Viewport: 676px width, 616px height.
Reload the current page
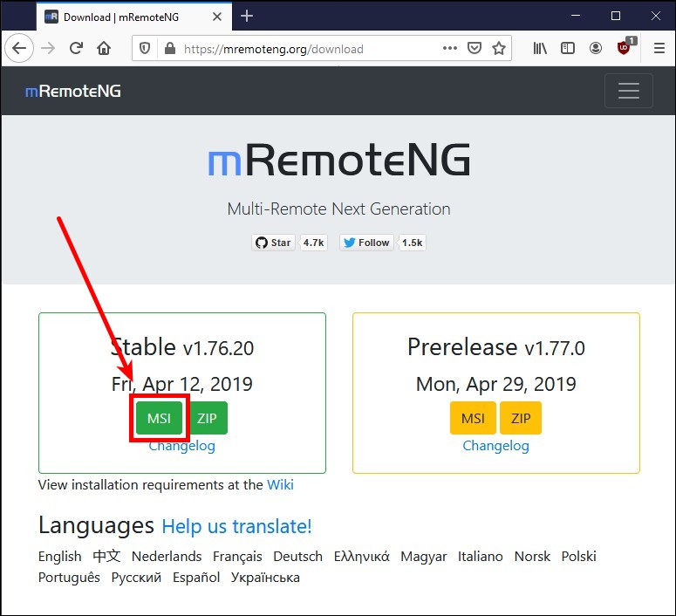(x=76, y=49)
